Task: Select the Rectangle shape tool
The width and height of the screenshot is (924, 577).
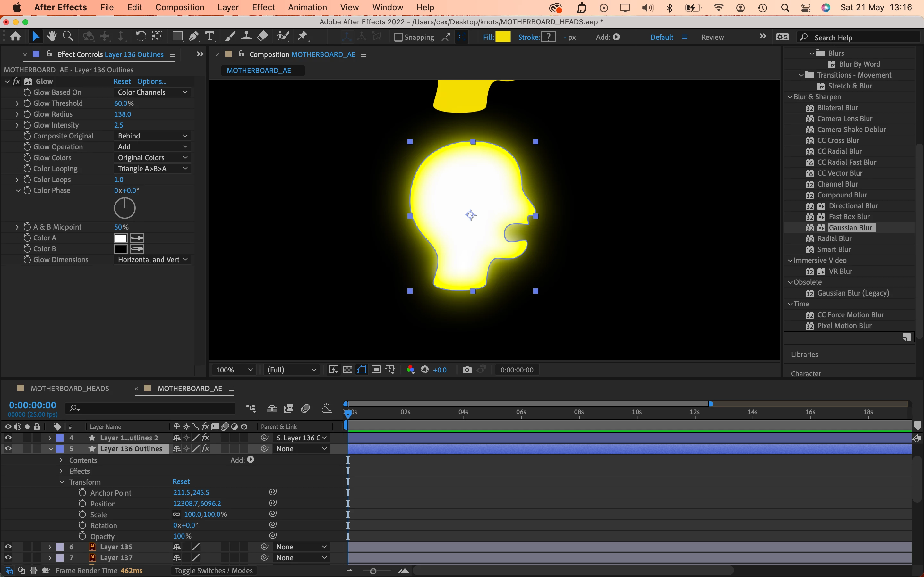Action: tap(177, 37)
